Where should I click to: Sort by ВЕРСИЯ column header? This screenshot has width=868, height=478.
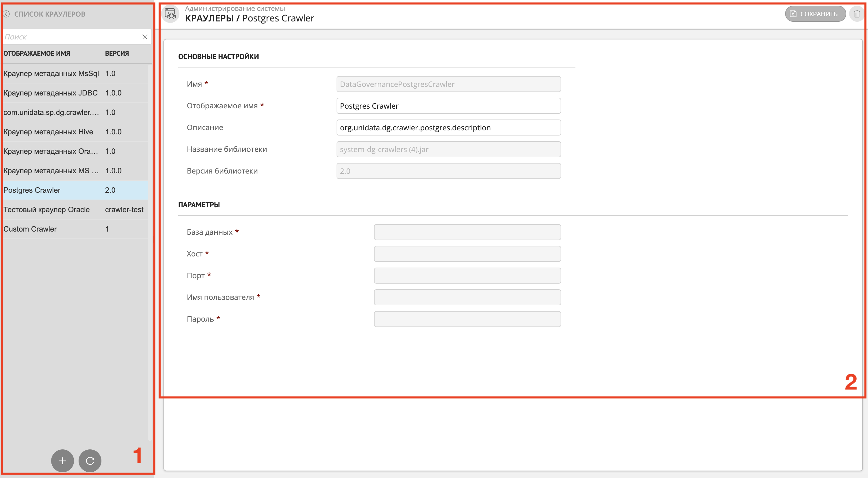pyautogui.click(x=117, y=53)
